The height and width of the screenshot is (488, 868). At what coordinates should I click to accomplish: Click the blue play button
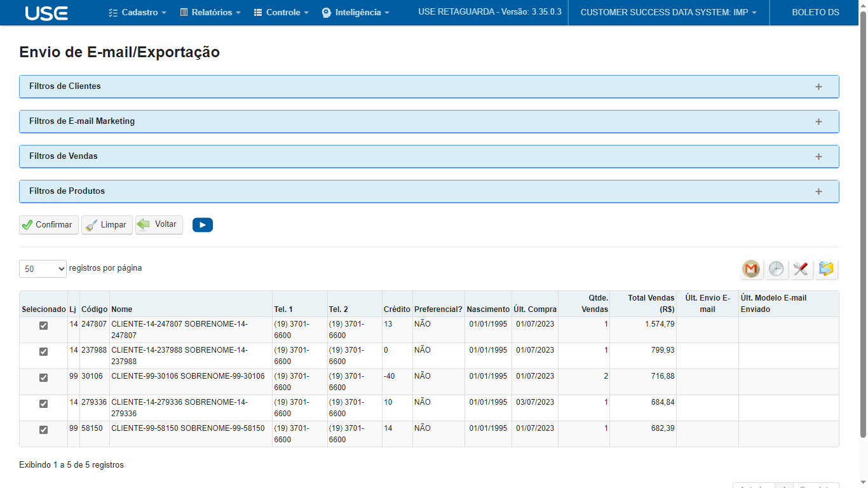203,225
